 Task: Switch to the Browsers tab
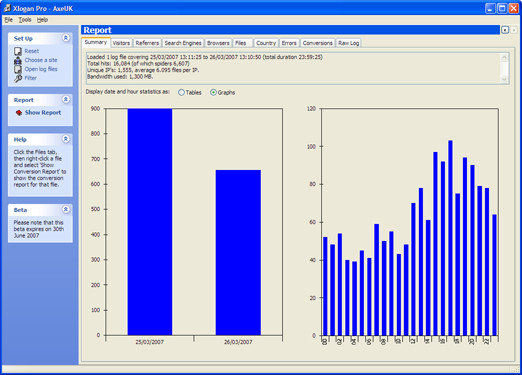[218, 43]
